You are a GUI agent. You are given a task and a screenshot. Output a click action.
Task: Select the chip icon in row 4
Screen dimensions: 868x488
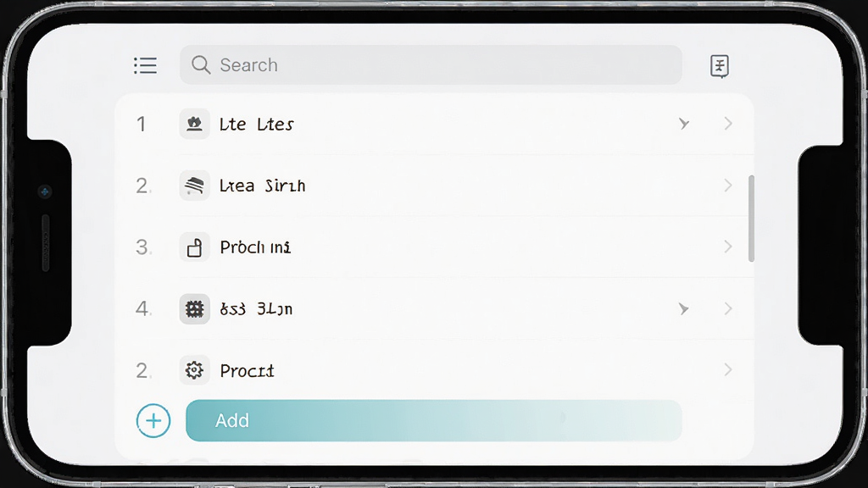pos(194,308)
